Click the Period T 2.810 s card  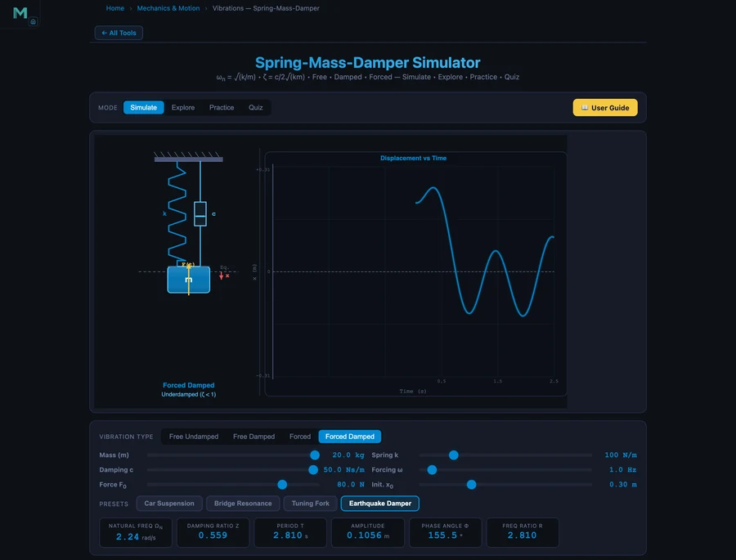tap(290, 532)
